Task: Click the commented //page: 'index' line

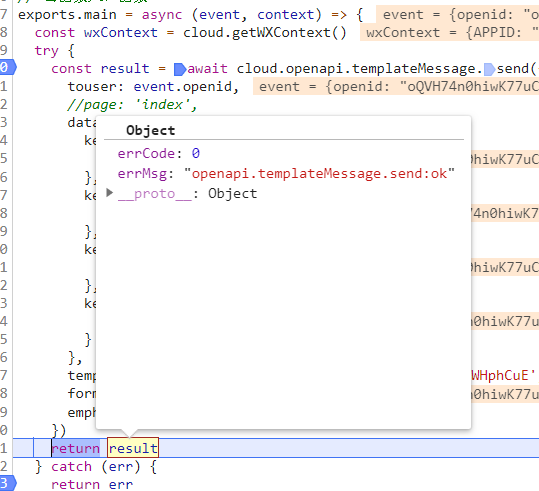Action: click(132, 105)
